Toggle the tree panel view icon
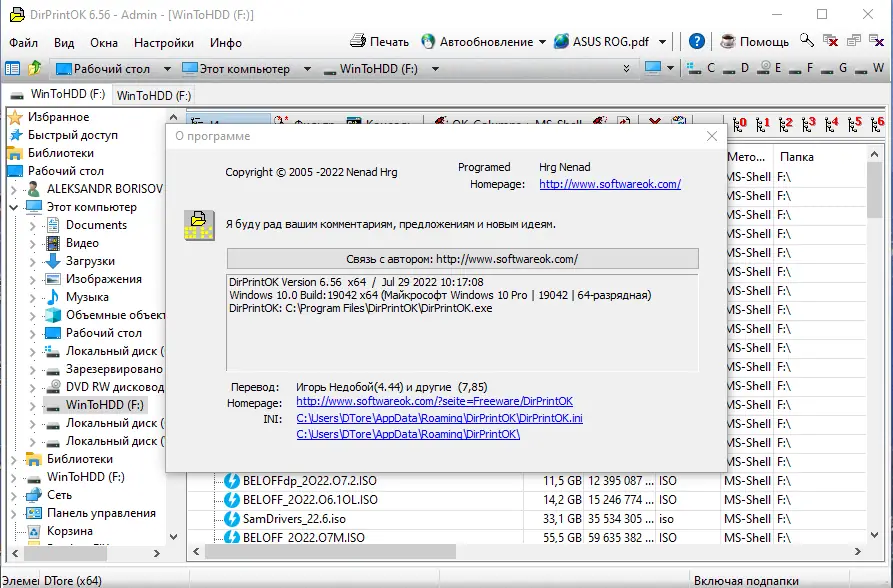This screenshot has width=893, height=588. [12, 68]
